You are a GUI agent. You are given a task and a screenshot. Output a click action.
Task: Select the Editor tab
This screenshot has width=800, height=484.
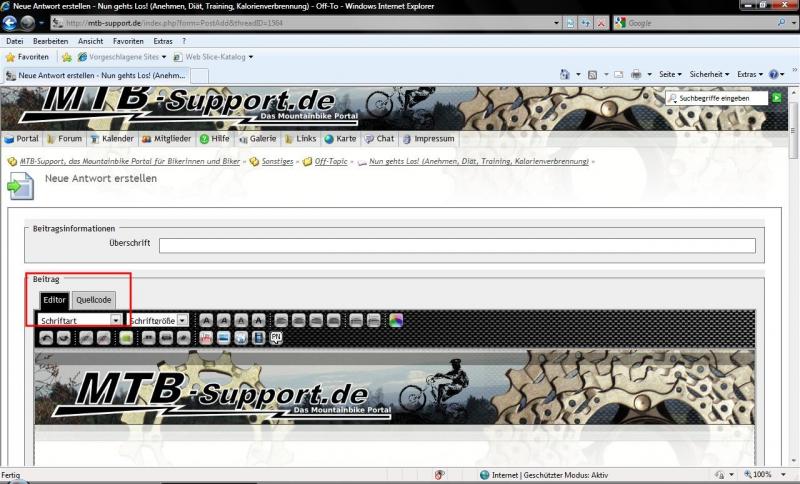(55, 300)
